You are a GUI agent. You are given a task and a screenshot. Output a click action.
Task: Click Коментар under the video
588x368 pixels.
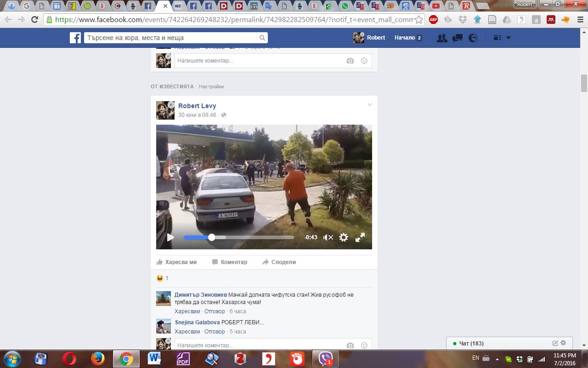click(x=230, y=262)
